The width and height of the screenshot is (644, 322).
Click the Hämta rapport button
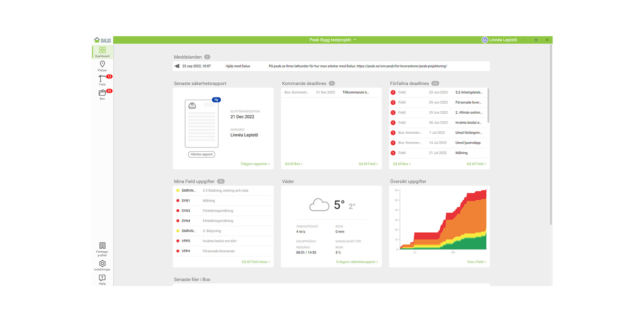click(x=202, y=154)
